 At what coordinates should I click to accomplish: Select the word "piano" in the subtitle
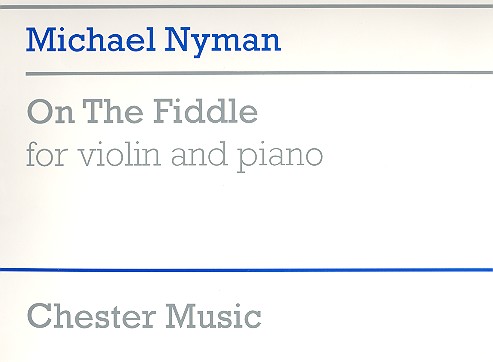(x=279, y=157)
